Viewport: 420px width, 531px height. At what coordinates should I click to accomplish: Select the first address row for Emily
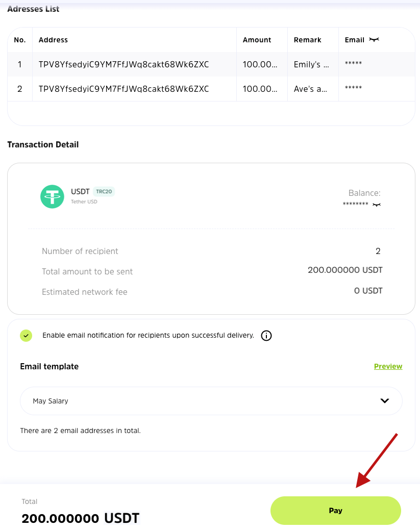click(123, 65)
